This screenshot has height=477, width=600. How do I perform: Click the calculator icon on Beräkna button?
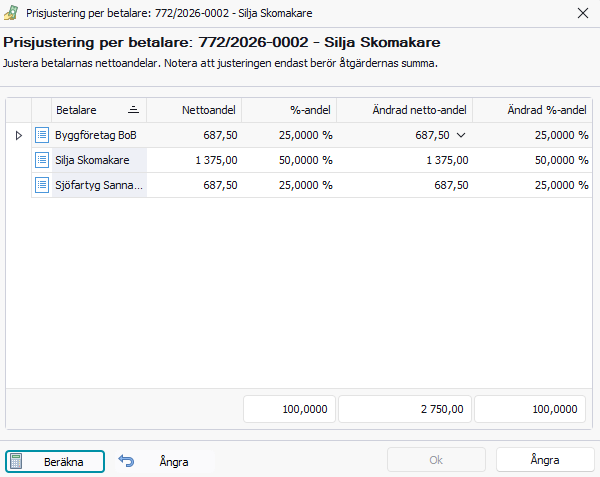tap(16, 461)
